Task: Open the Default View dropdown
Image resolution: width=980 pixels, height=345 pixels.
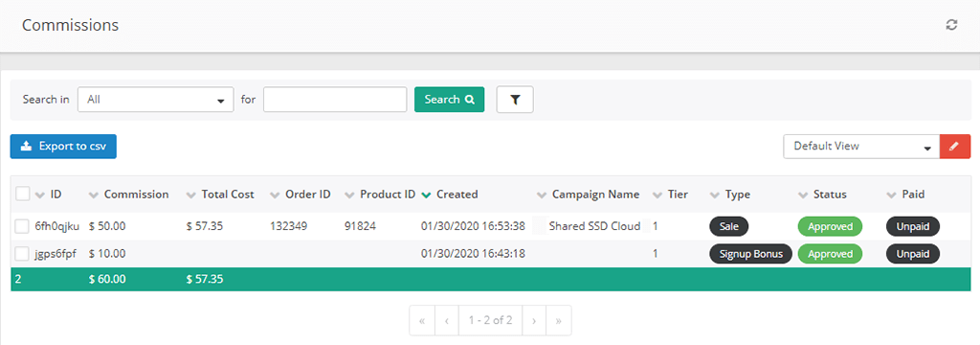Action: pos(861,146)
